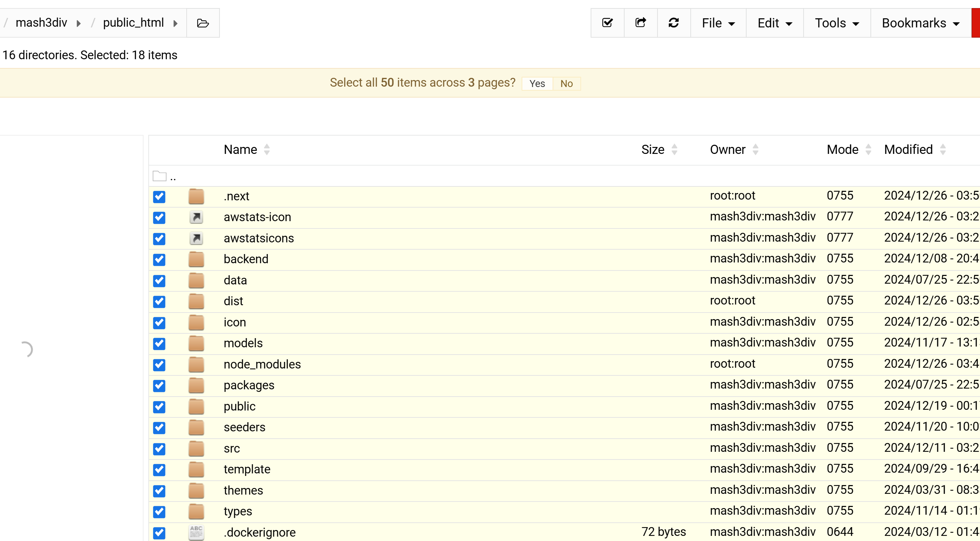This screenshot has width=980, height=541.
Task: Click the select-all checkmark toolbar icon
Action: 607,23
